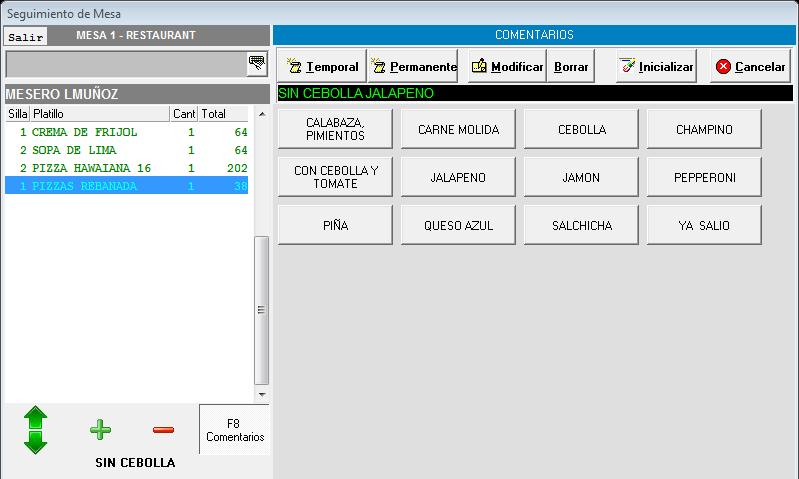
Task: Click the Platillo column header
Action: [100, 114]
